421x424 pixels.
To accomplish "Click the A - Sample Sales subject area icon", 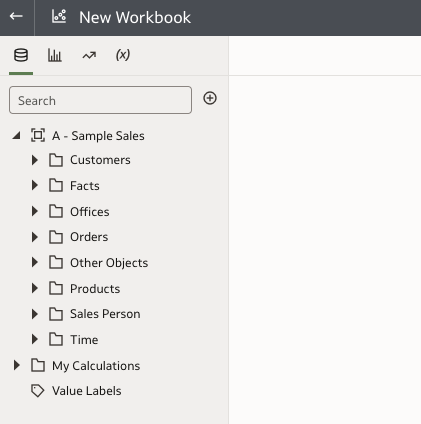I will (38, 135).
